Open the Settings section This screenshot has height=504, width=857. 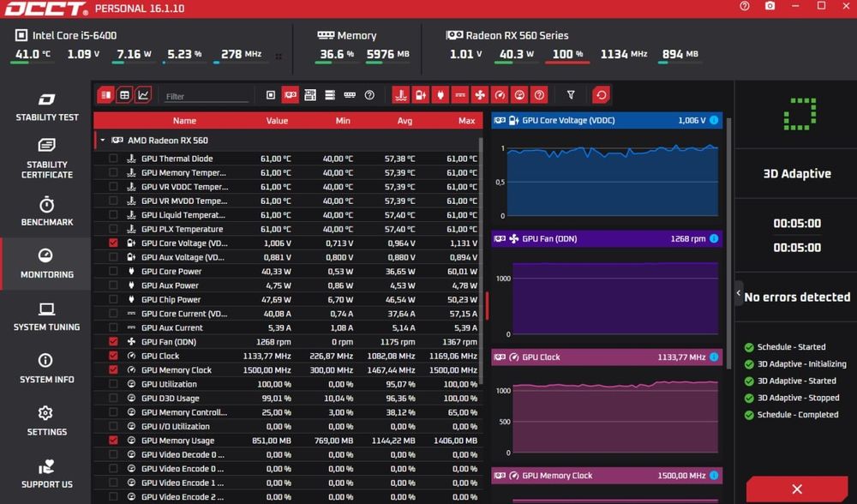coord(46,421)
